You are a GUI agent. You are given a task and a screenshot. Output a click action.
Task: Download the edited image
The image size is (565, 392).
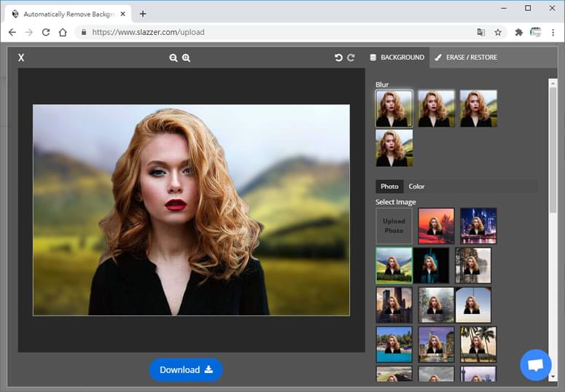tap(186, 369)
